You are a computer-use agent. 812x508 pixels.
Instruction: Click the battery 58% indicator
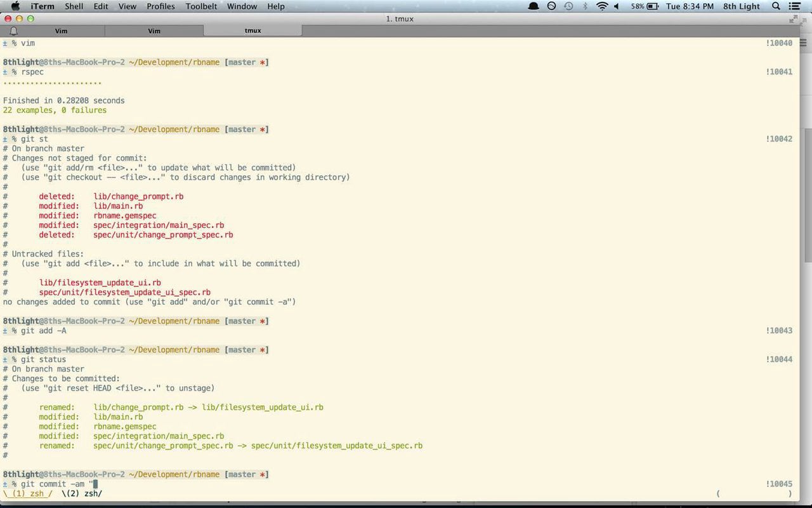coord(644,6)
